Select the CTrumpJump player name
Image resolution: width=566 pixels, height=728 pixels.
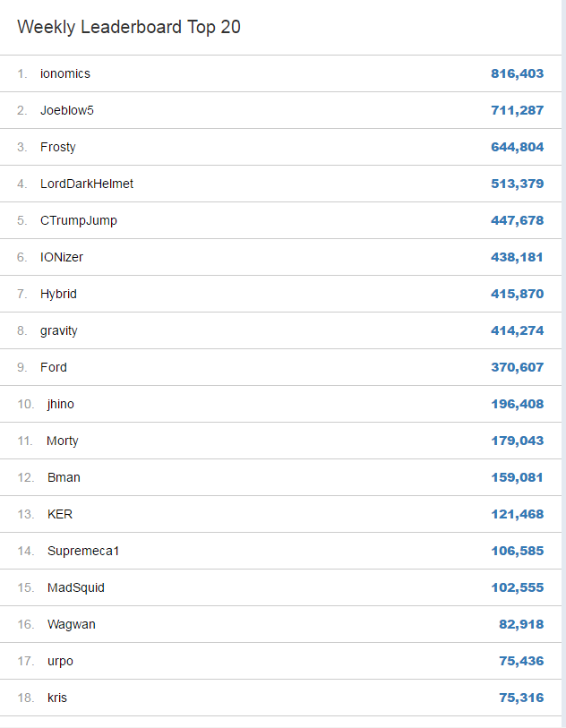click(79, 220)
